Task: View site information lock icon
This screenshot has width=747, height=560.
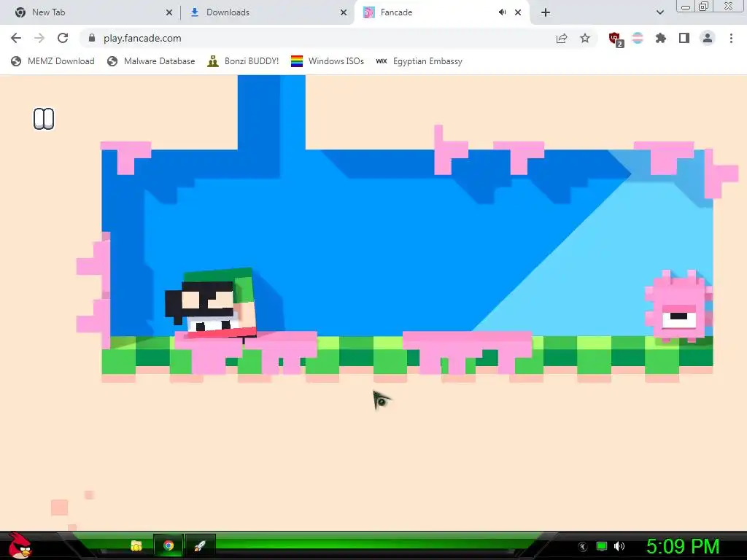Action: 93,38
